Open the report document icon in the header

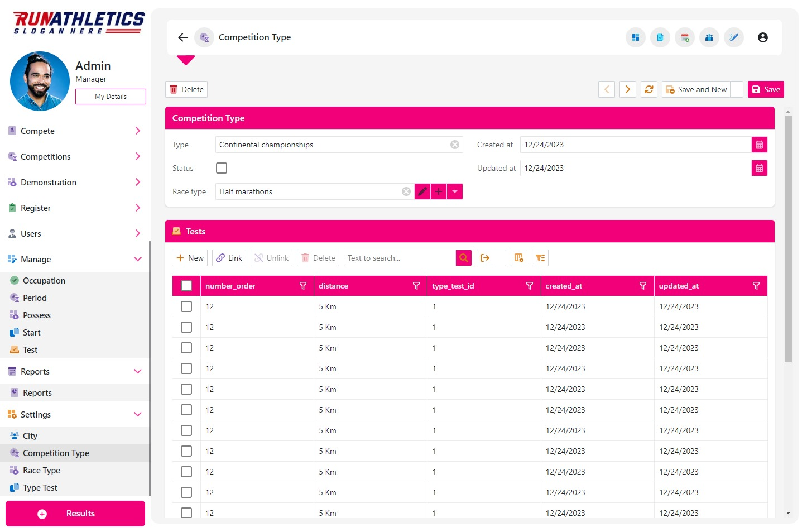660,37
